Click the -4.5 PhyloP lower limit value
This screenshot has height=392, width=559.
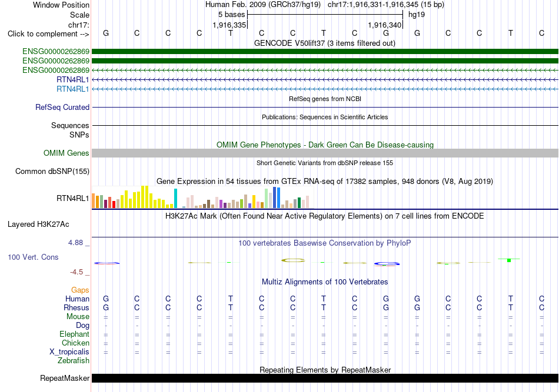(76, 272)
